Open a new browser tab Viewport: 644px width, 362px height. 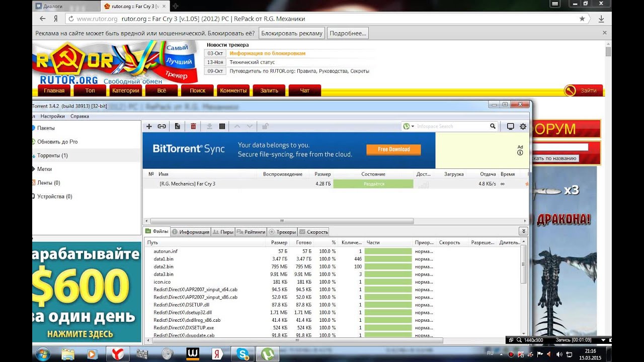pos(175,6)
